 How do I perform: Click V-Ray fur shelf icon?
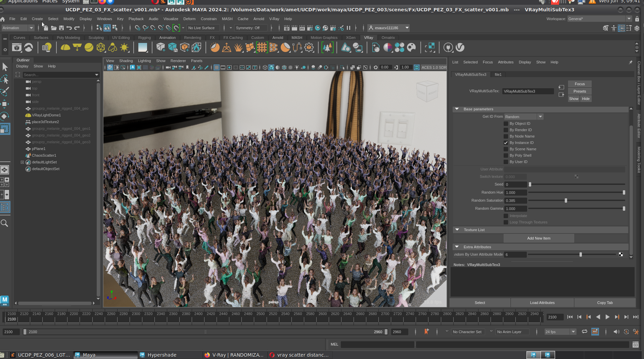238,48
